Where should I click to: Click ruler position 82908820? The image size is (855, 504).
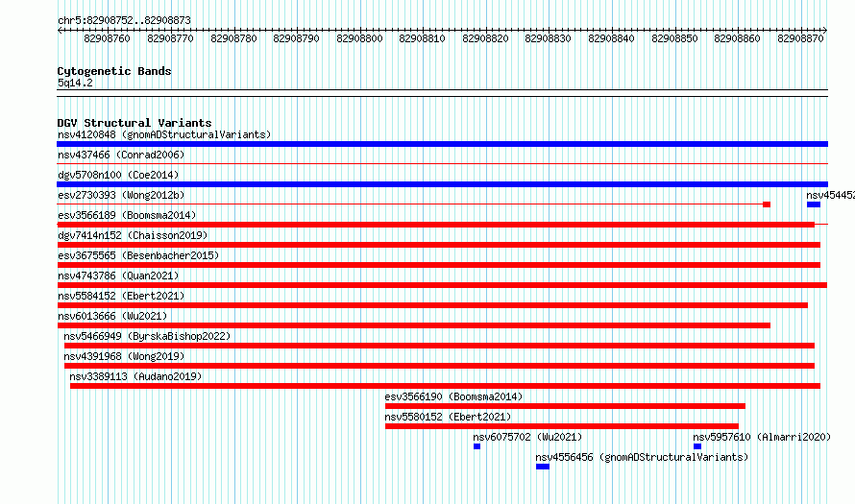485,38
